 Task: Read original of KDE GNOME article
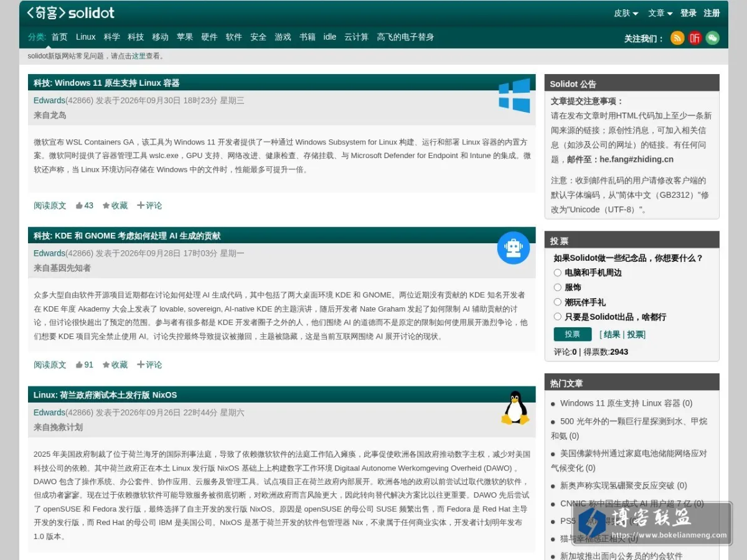(50, 365)
